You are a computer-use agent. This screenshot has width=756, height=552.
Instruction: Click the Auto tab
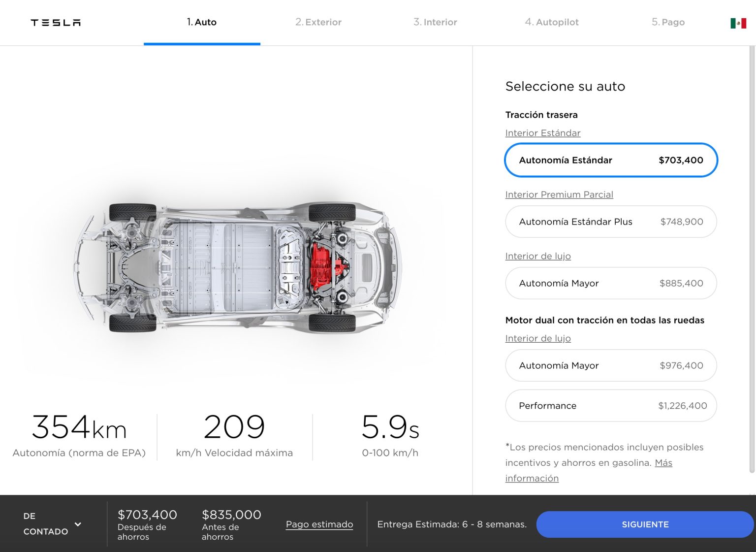(x=202, y=22)
